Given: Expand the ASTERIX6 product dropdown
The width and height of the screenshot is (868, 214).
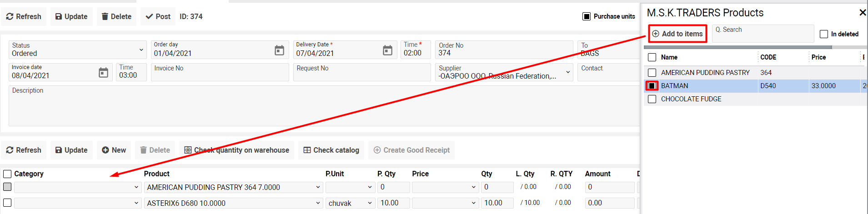Looking at the screenshot, I should pos(318,203).
